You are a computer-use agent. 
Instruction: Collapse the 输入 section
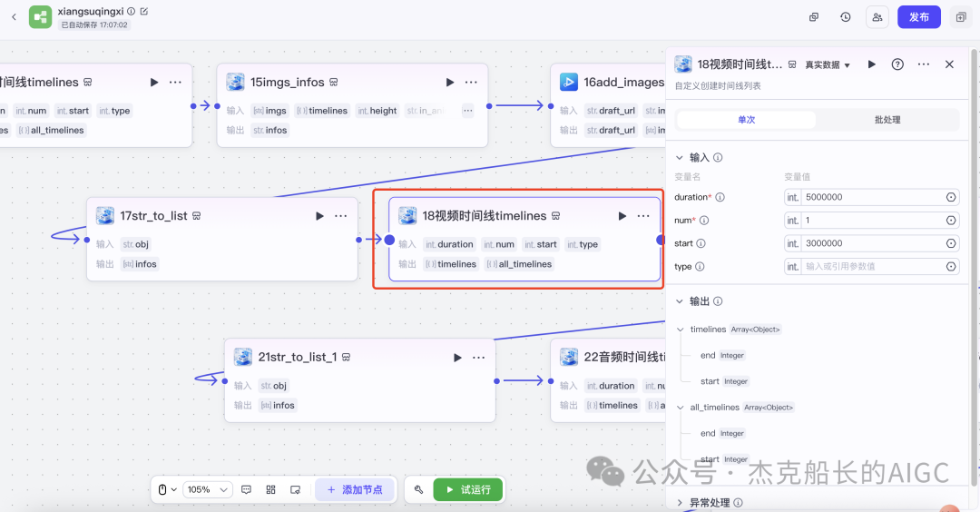680,158
